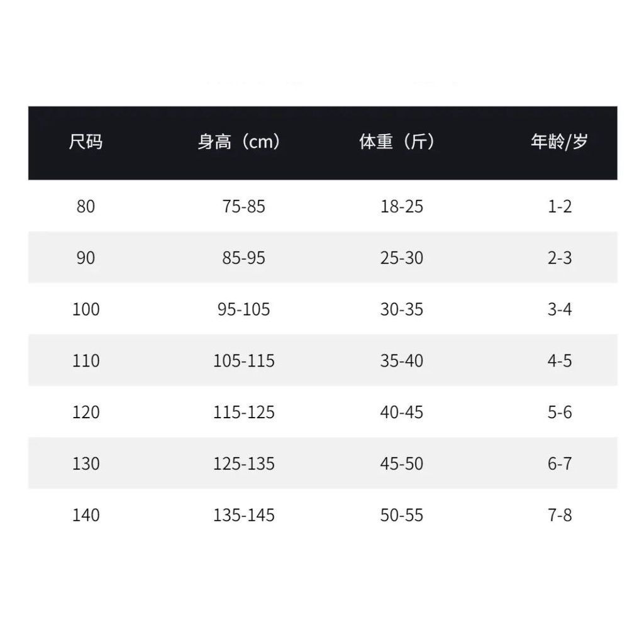The width and height of the screenshot is (644, 644).
Task: Click the height cell 135-145
Action: pyautogui.click(x=243, y=516)
